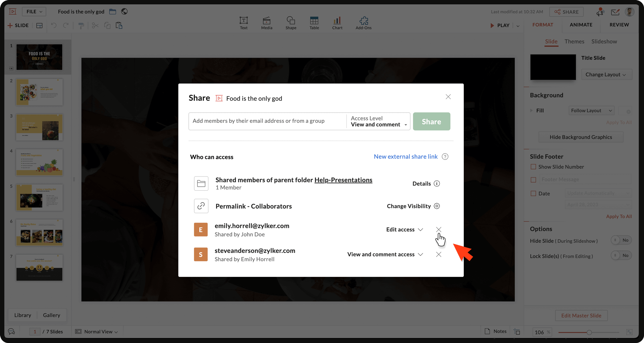Click New external share link
Viewport: 644px width, 343px height.
pos(405,156)
